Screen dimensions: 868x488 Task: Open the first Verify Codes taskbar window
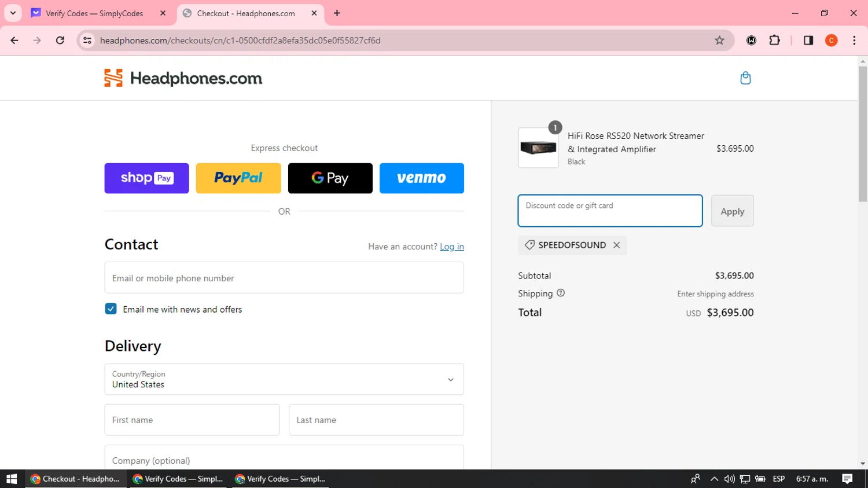coord(178,479)
